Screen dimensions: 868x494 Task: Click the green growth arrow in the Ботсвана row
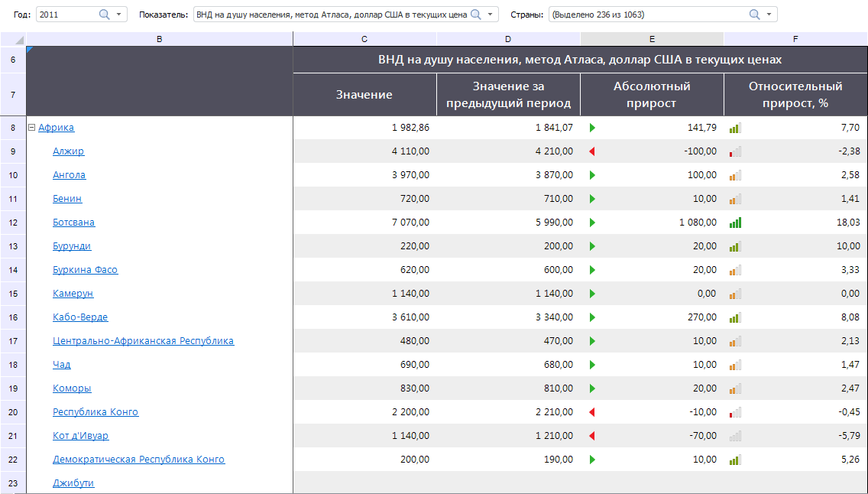tap(591, 223)
